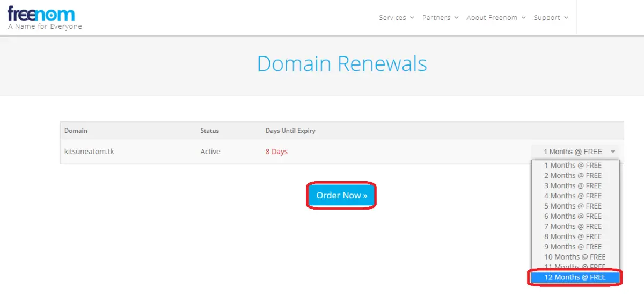
Task: Select 1 Months @ FREE in the dropdown list
Action: pos(575,166)
